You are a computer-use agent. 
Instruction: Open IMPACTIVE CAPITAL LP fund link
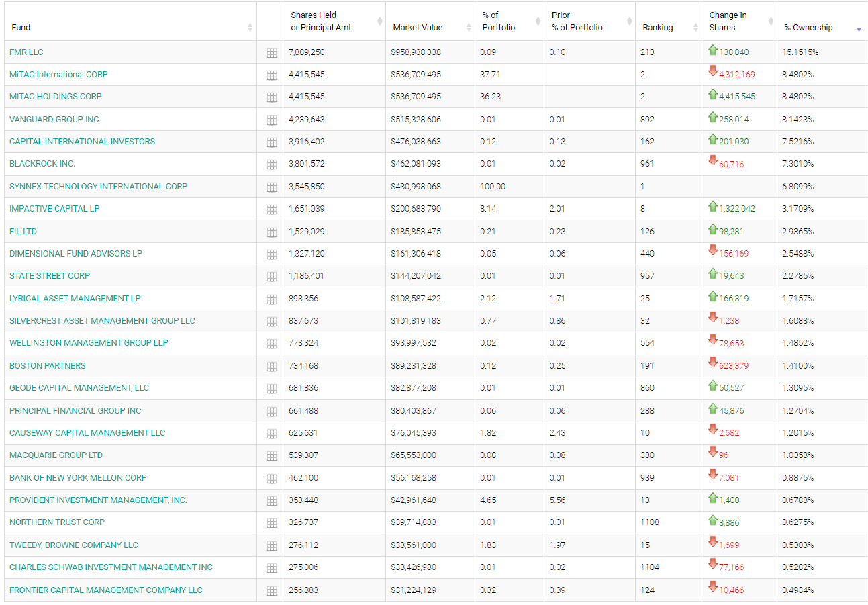pyautogui.click(x=54, y=209)
